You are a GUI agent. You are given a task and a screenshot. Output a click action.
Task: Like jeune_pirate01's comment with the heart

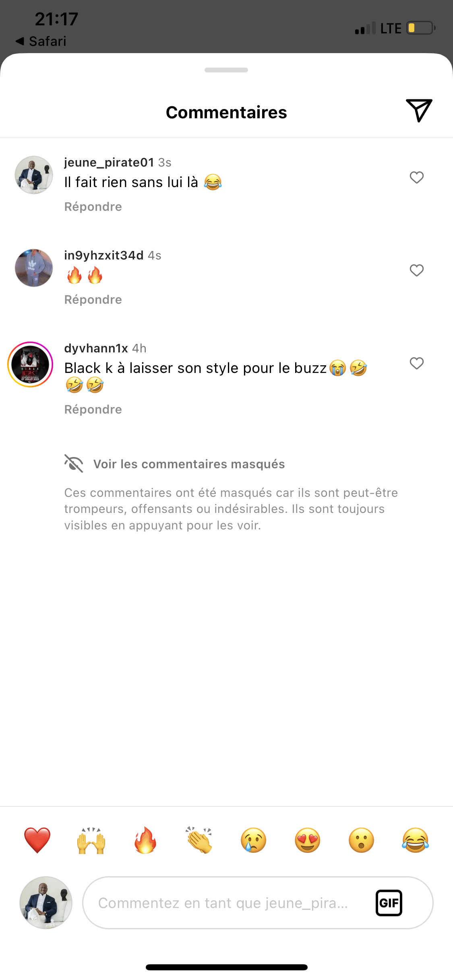coord(417,177)
